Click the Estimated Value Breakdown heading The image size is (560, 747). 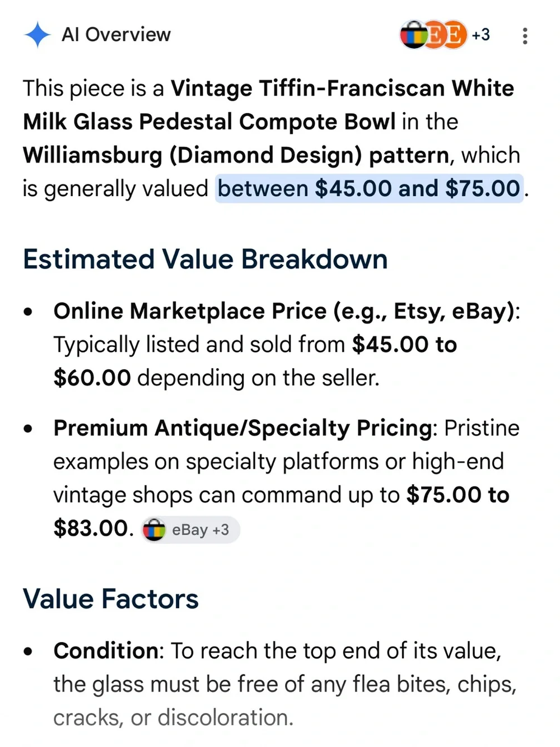[206, 259]
